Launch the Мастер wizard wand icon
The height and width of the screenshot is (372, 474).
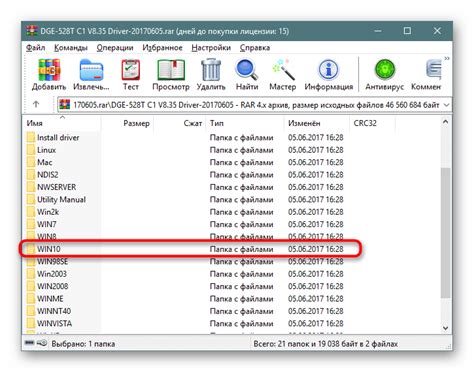pyautogui.click(x=283, y=70)
